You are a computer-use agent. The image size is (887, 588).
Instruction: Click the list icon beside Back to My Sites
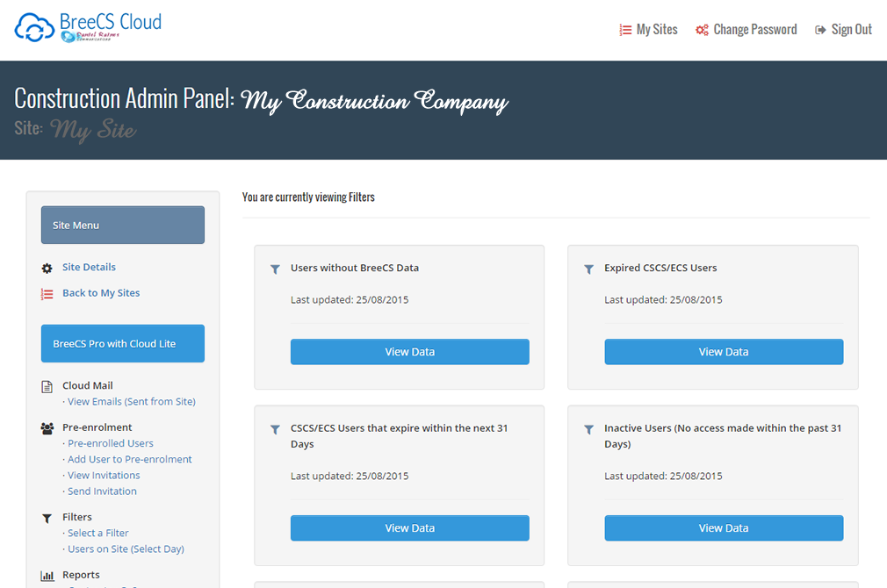[x=47, y=294]
